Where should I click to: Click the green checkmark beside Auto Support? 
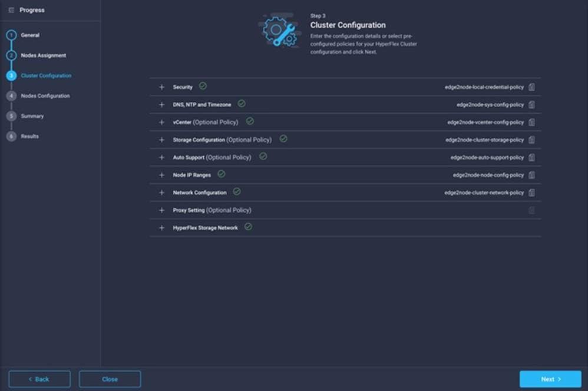263,156
